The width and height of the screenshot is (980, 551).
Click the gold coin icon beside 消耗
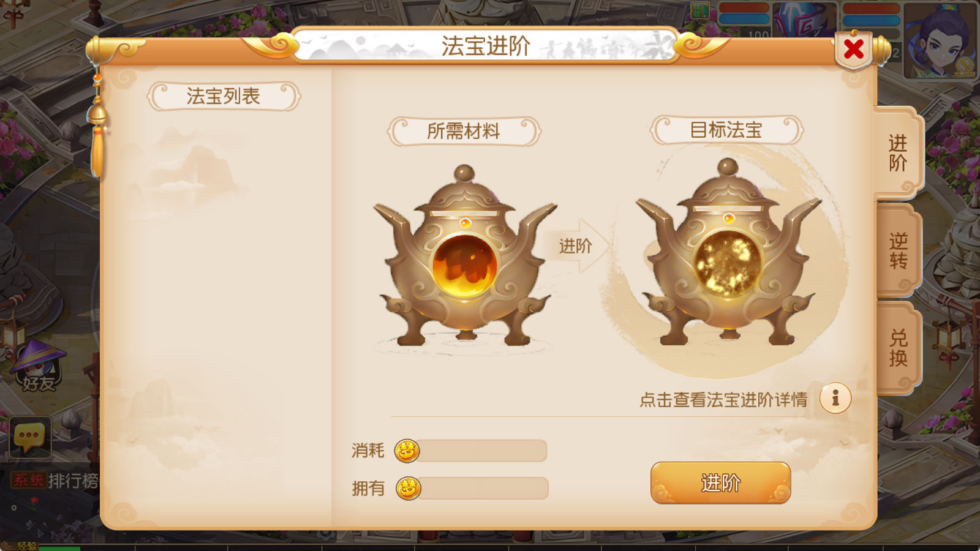(407, 451)
